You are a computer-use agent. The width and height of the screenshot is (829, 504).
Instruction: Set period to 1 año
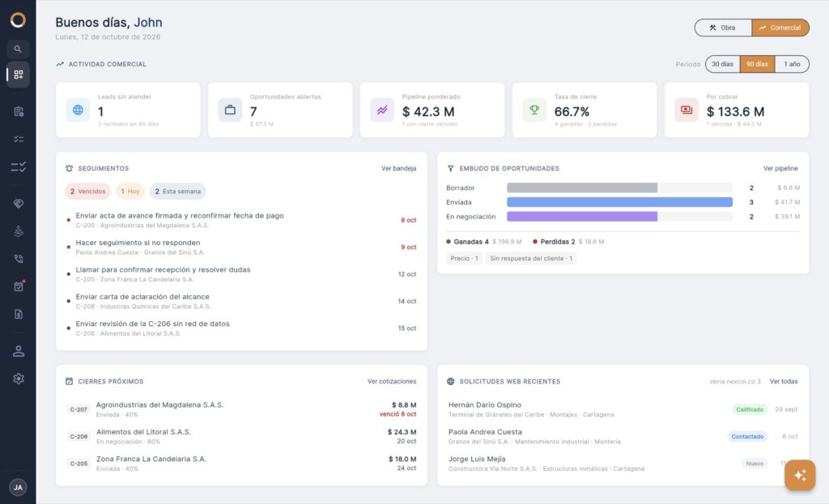pyautogui.click(x=792, y=64)
